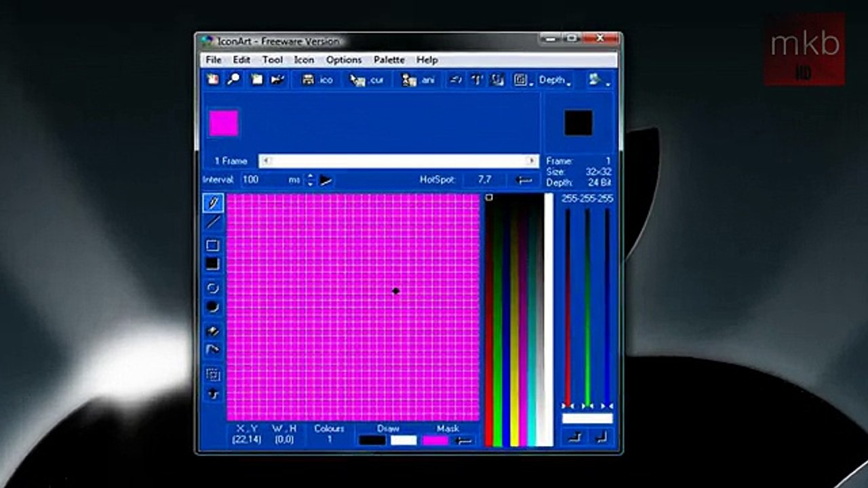Save as .ani animated cursor

(418, 80)
